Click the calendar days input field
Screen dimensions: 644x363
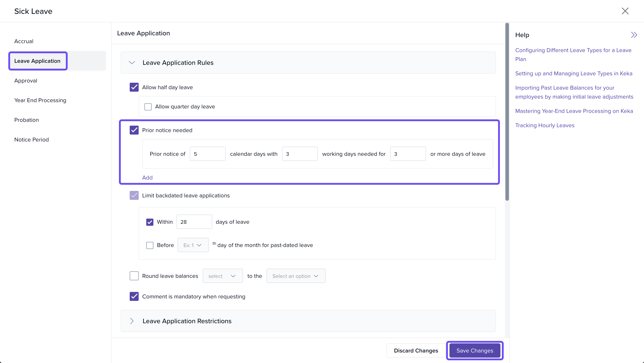click(207, 154)
